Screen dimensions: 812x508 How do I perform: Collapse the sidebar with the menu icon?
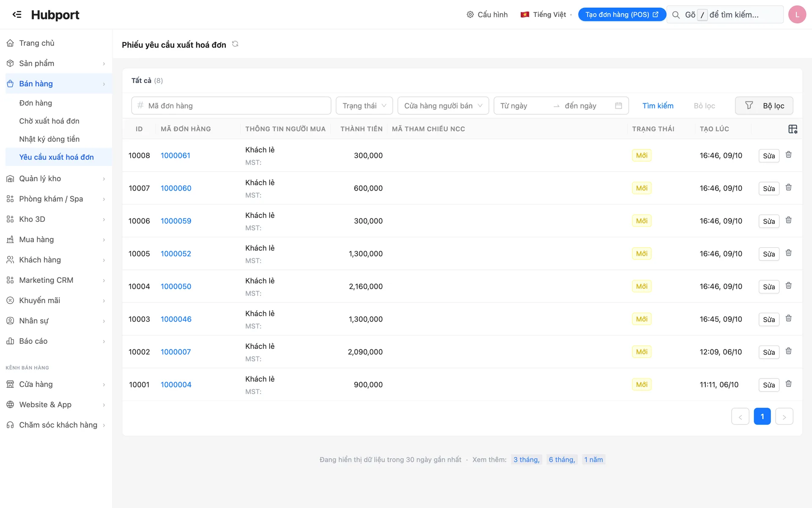tap(17, 14)
